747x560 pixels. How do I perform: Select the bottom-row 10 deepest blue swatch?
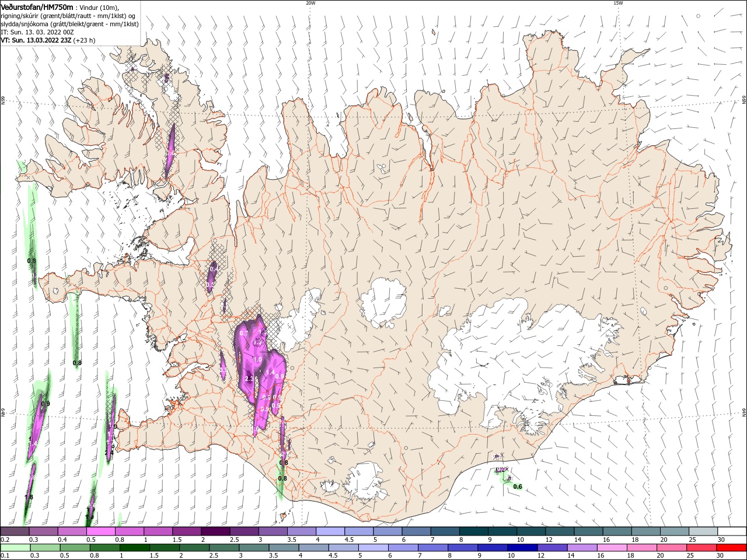pyautogui.click(x=522, y=548)
